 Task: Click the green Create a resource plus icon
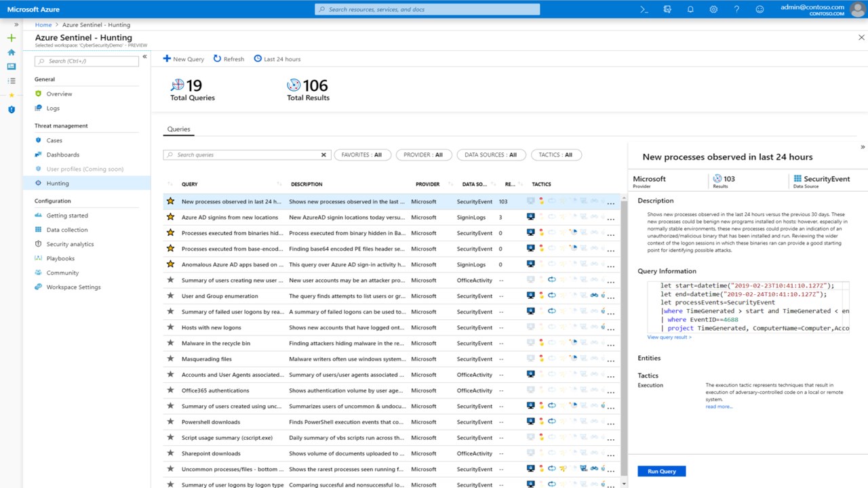pyautogui.click(x=11, y=38)
